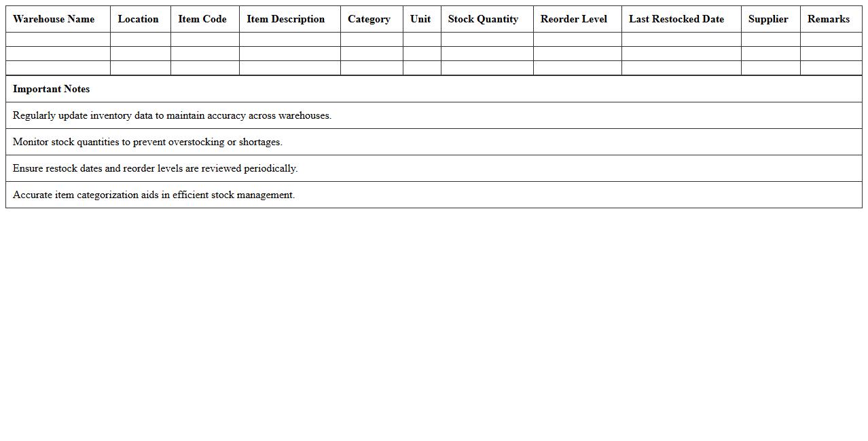Click the Warehouse Name column header
The width and height of the screenshot is (868, 441).
tap(53, 19)
